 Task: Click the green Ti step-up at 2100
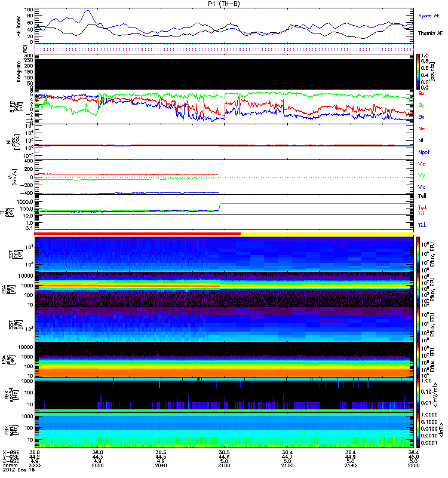(220, 207)
